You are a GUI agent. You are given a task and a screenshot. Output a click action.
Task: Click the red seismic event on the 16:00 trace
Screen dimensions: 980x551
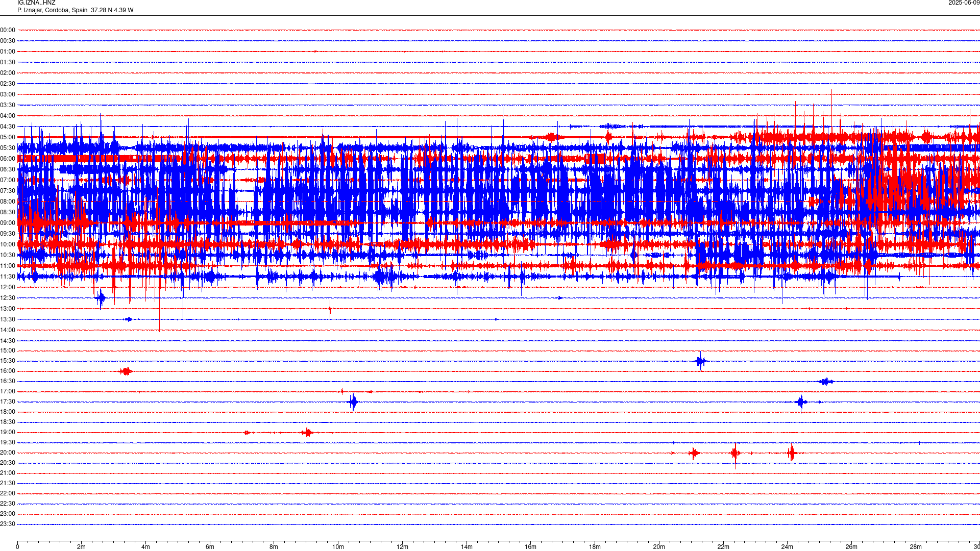coord(126,371)
